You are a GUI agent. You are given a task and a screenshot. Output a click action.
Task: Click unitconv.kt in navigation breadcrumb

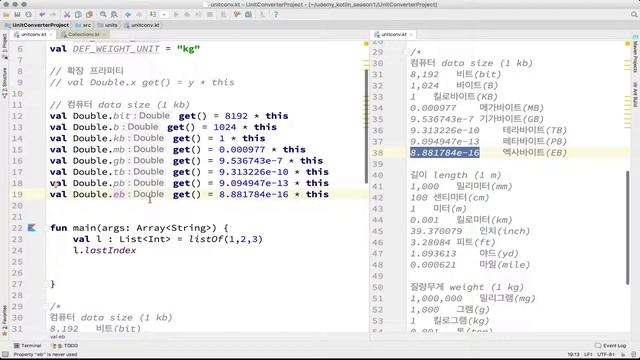pyautogui.click(x=142, y=25)
